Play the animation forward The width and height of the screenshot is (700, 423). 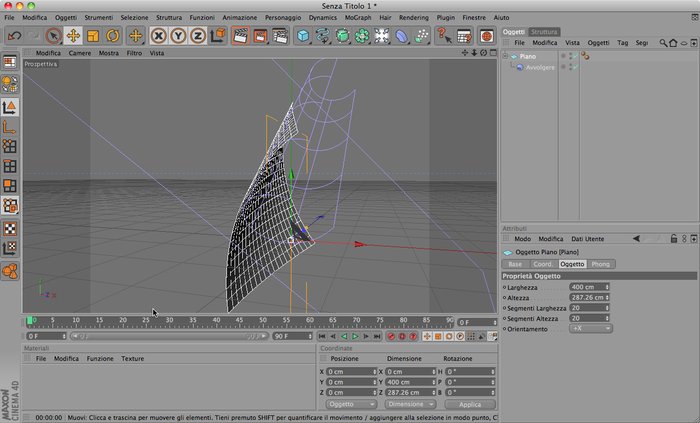point(355,336)
